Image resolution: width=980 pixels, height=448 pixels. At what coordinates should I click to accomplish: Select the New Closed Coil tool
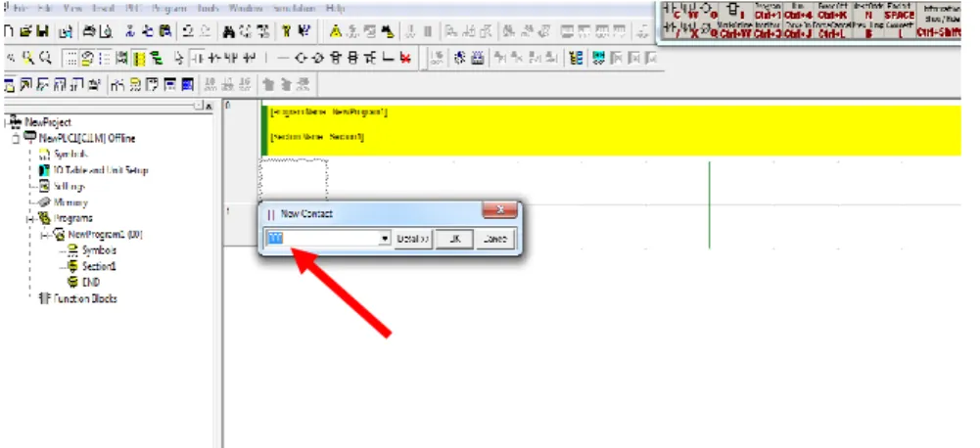click(317, 58)
